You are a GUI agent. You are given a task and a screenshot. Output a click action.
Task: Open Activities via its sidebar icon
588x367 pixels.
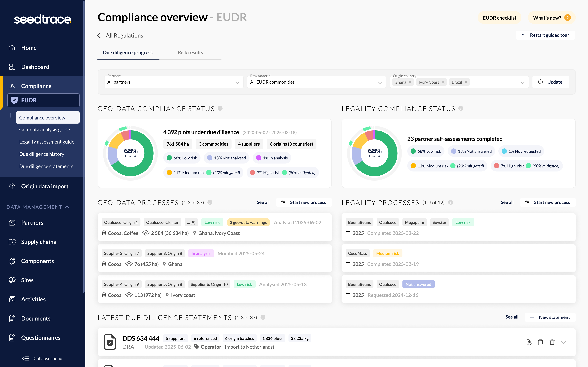(12, 299)
